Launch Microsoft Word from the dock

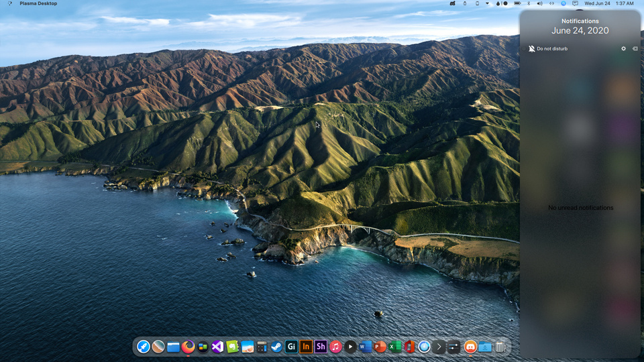coord(365,347)
